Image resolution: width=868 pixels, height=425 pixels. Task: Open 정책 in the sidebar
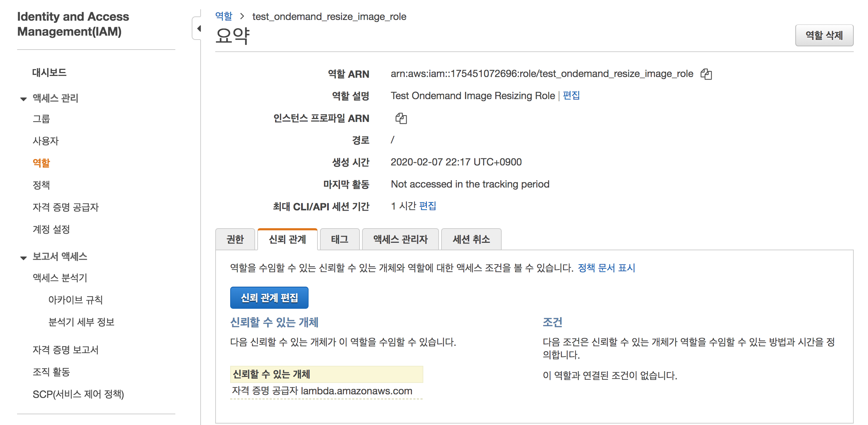tap(41, 185)
